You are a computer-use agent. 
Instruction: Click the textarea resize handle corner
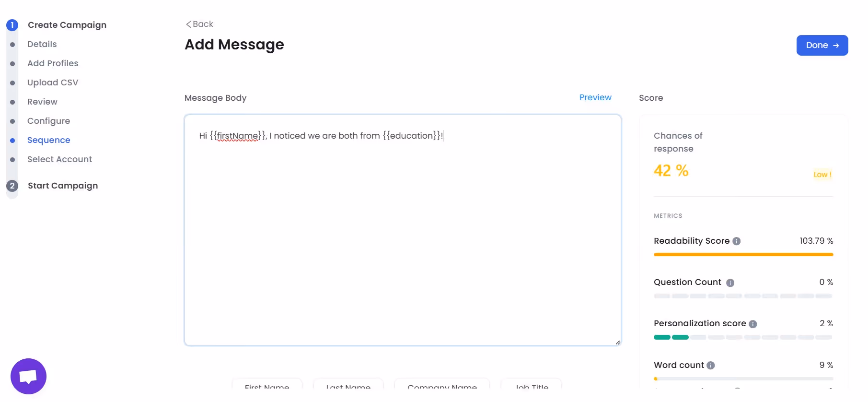pos(618,342)
